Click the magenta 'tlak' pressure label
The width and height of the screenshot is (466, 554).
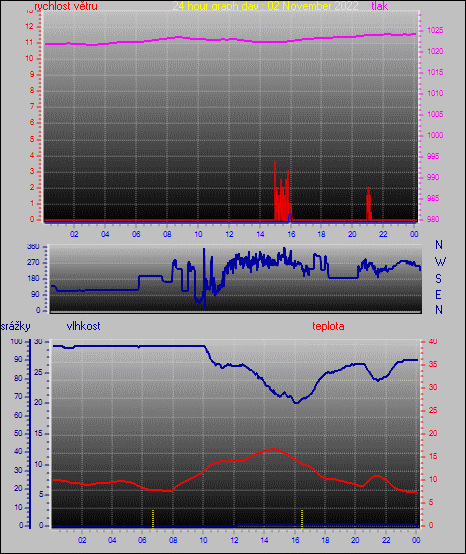(380, 6)
